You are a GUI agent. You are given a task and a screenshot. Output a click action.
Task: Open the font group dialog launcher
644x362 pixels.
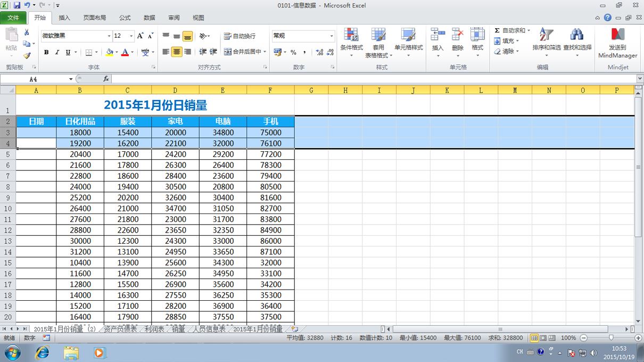pyautogui.click(x=153, y=67)
